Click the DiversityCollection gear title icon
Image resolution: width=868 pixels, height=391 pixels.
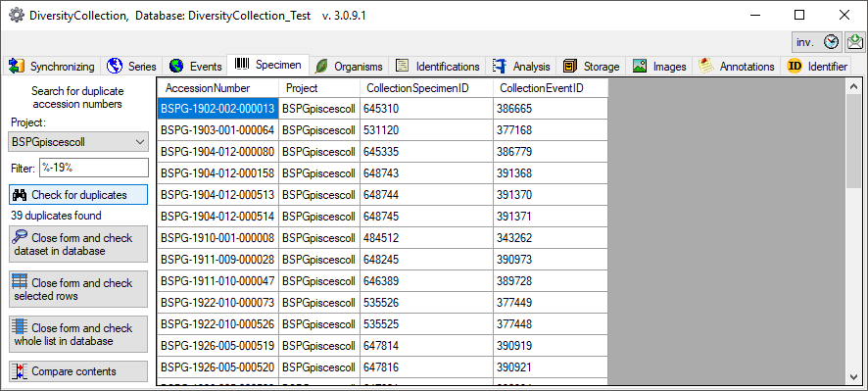coord(17,15)
